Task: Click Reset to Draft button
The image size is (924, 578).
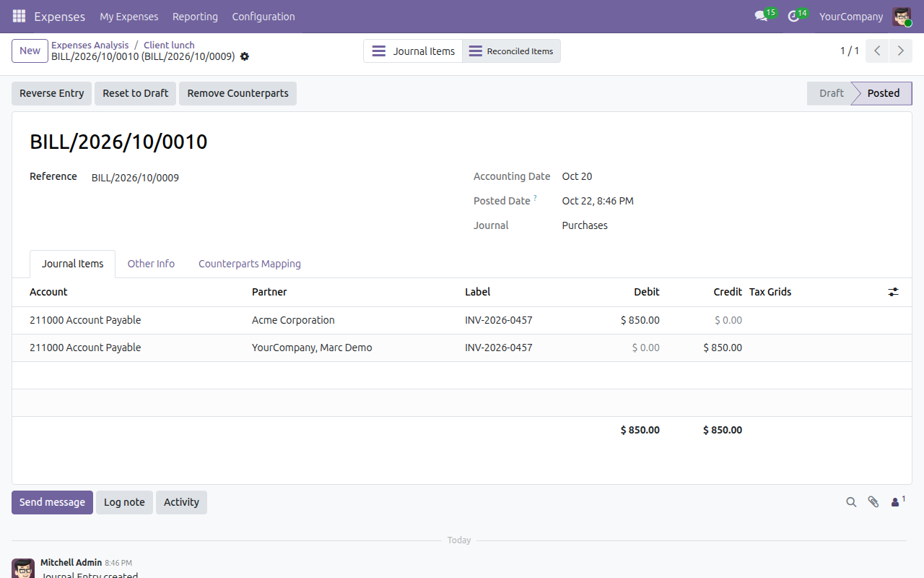Action: click(136, 93)
